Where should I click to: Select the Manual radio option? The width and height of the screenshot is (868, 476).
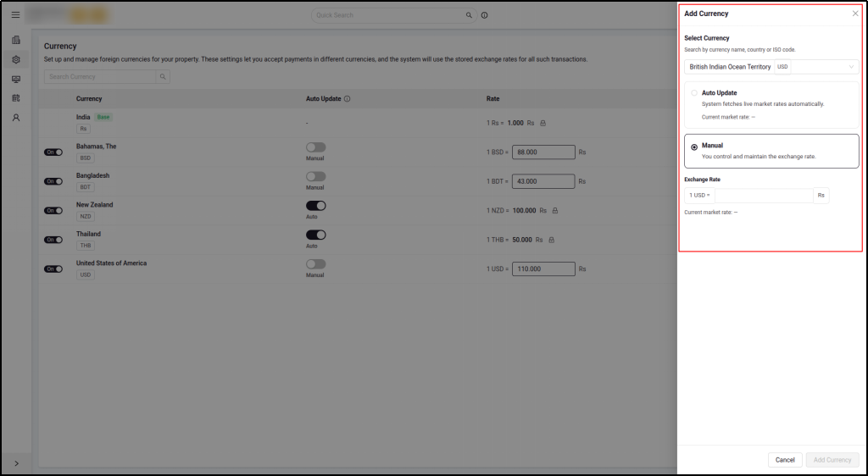(694, 147)
